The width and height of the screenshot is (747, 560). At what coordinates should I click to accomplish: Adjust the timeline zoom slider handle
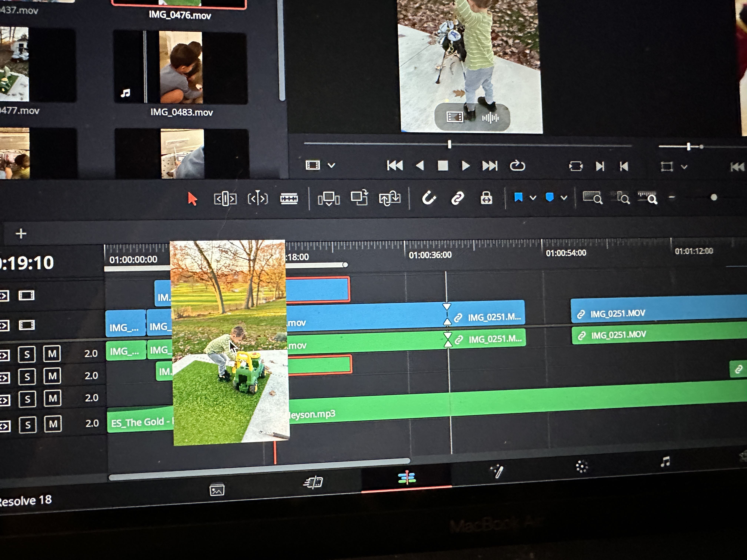tap(714, 197)
